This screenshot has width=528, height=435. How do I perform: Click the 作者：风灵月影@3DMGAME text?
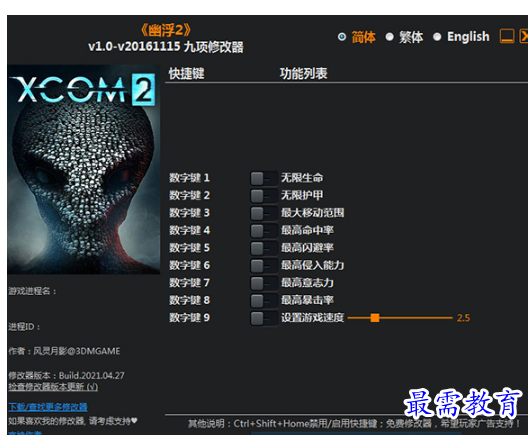point(64,351)
